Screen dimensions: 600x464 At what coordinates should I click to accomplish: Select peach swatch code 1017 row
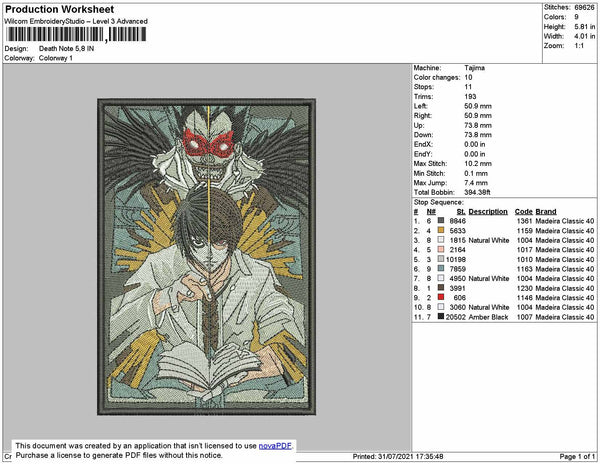click(x=441, y=249)
